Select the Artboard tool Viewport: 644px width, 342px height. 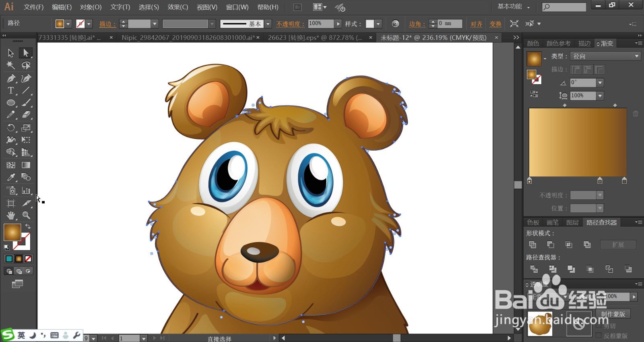click(x=11, y=203)
